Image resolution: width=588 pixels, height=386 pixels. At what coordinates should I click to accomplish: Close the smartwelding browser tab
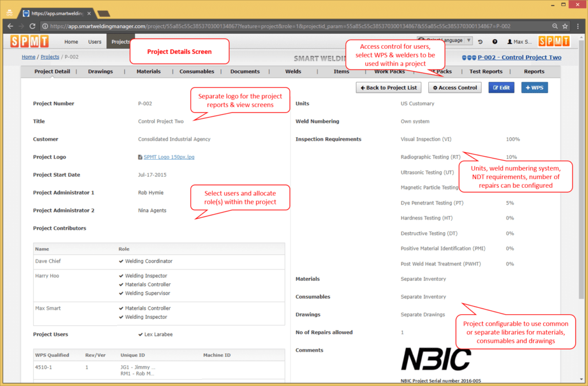[89, 13]
